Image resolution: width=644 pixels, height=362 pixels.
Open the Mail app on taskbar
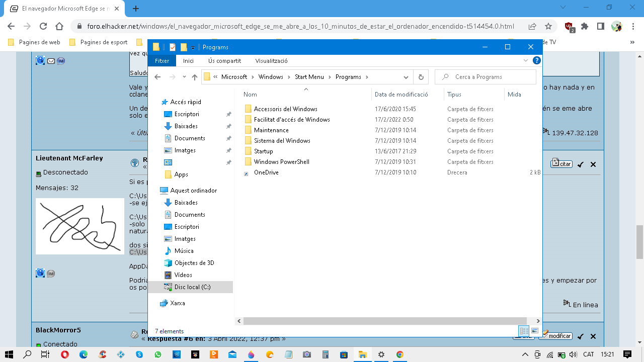point(232,354)
